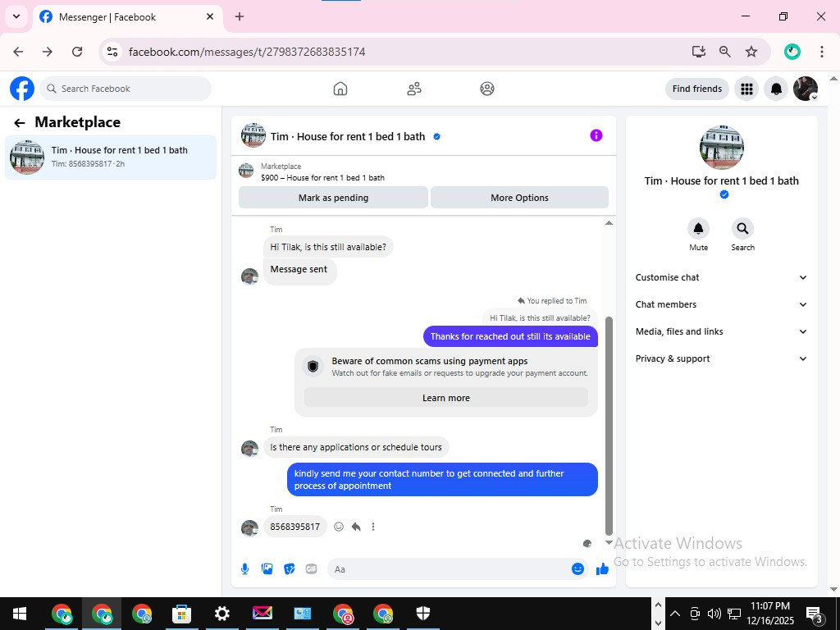Expand the Customise chat section

pos(721,277)
